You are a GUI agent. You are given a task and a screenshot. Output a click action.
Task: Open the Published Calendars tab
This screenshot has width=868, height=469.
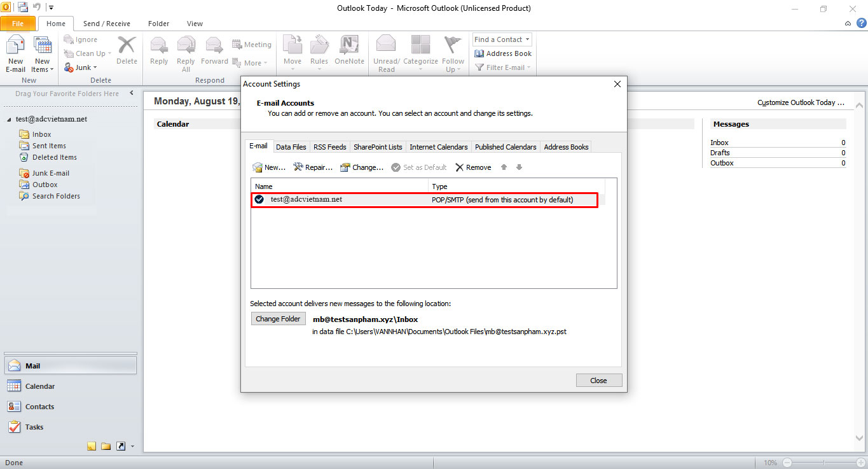506,147
